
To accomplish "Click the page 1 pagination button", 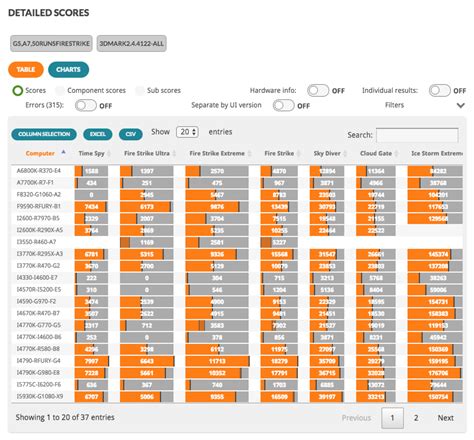I will click(x=392, y=418).
